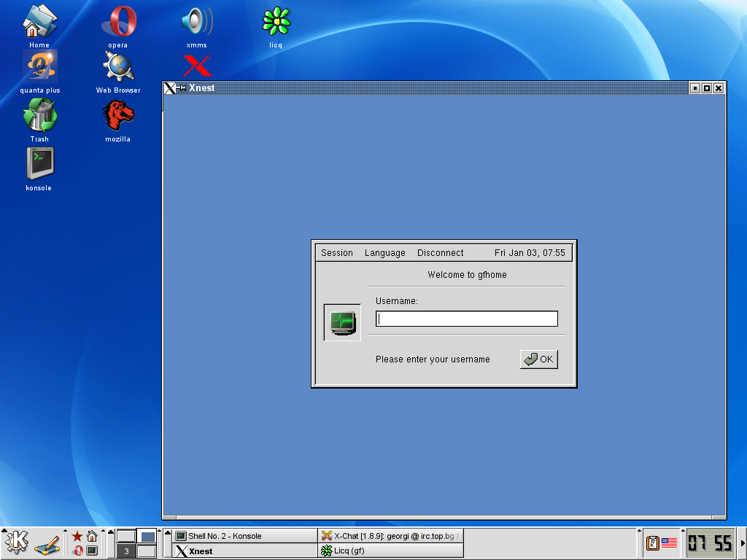The height and width of the screenshot is (560, 747).
Task: Open the Session menu
Action: click(337, 253)
